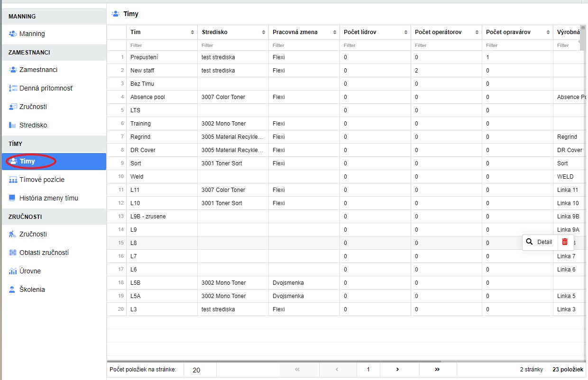Sort by Stredisko column arrows
Screen dimensions: 588x380
[x=264, y=32]
